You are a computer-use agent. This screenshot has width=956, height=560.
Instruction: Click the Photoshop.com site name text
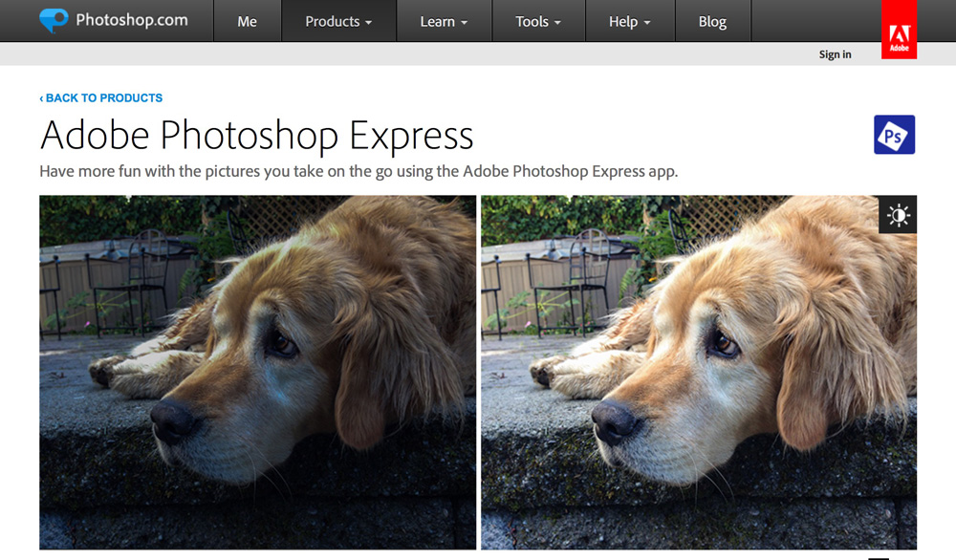coord(132,20)
